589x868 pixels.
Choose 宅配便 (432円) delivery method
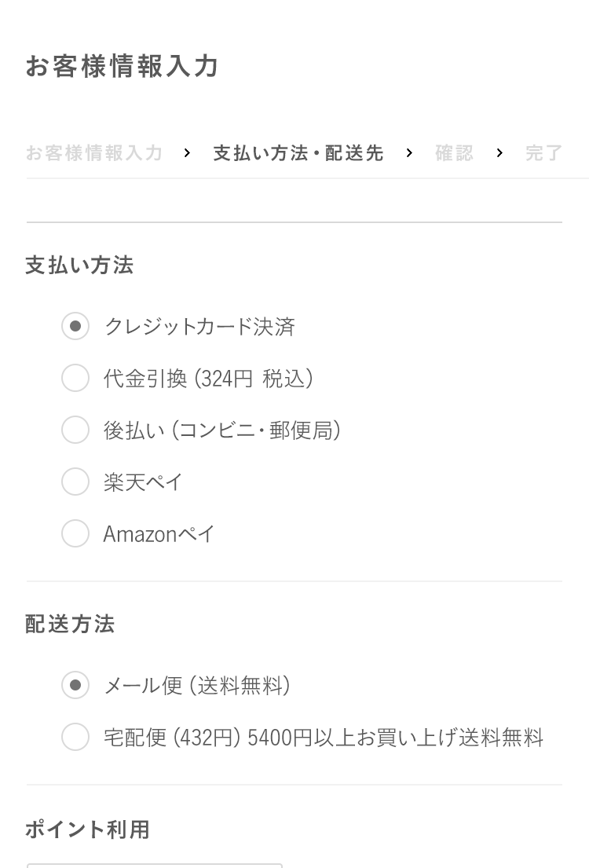coord(75,737)
